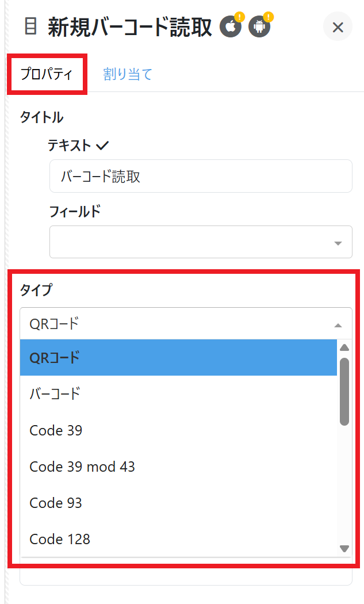The image size is (364, 604).
Task: Click the Android platform icon
Action: pyautogui.click(x=259, y=27)
